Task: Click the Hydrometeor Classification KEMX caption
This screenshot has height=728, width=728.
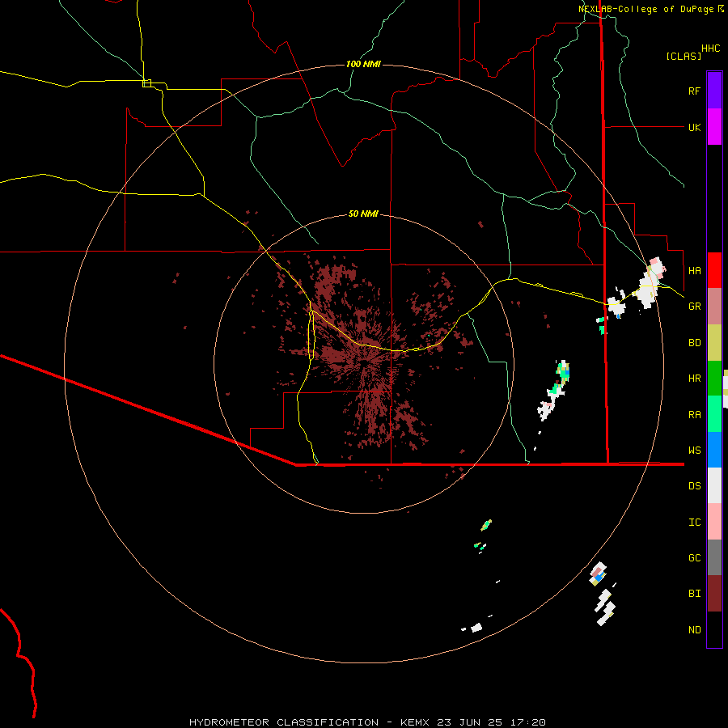Action: pos(367,722)
